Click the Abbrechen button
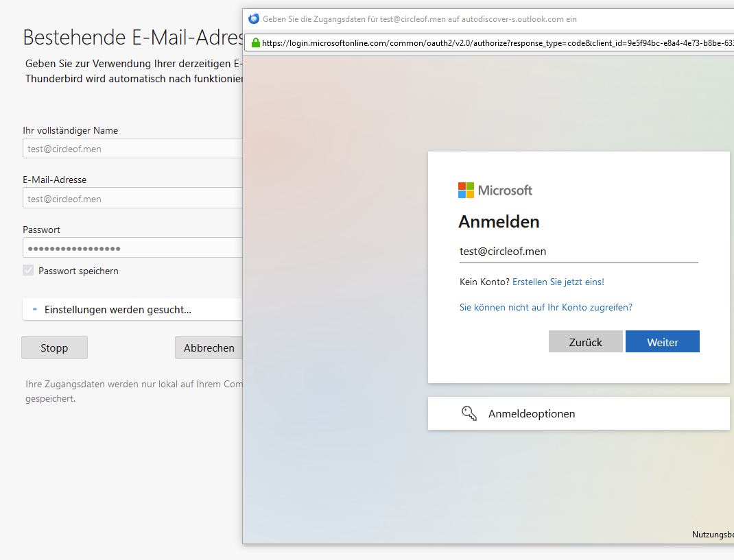The width and height of the screenshot is (734, 560). [209, 348]
